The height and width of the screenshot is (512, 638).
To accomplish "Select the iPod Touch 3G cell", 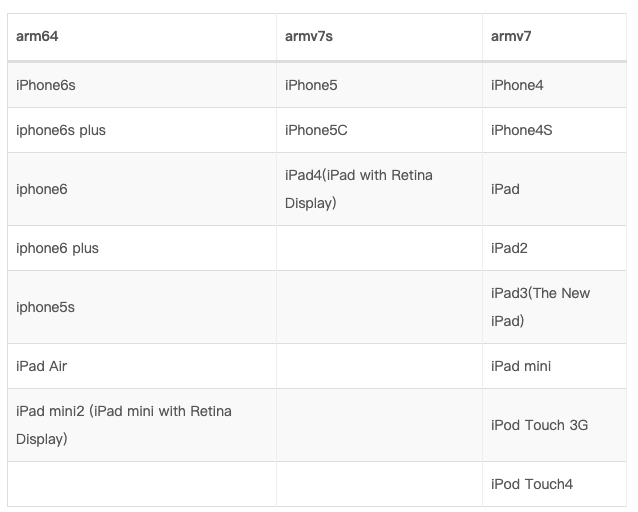I will tap(554, 425).
